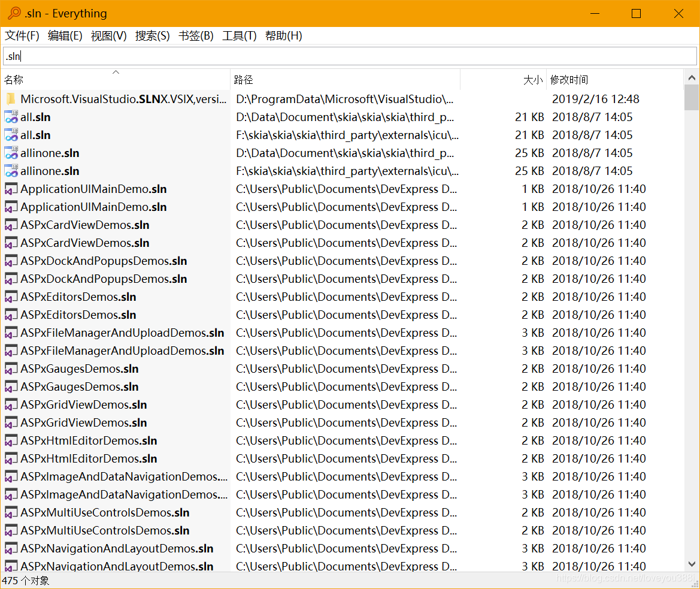Open the 编辑(E) menu
This screenshot has height=589, width=700.
(x=65, y=36)
